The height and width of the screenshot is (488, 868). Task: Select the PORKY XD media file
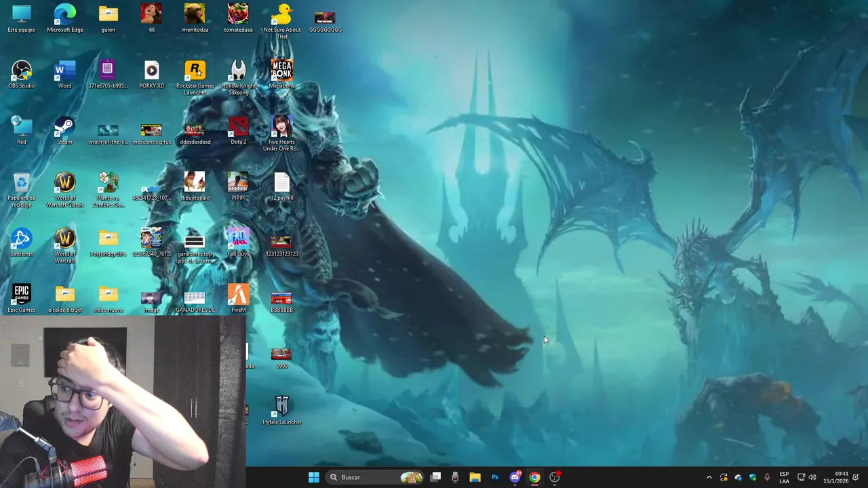pos(151,75)
